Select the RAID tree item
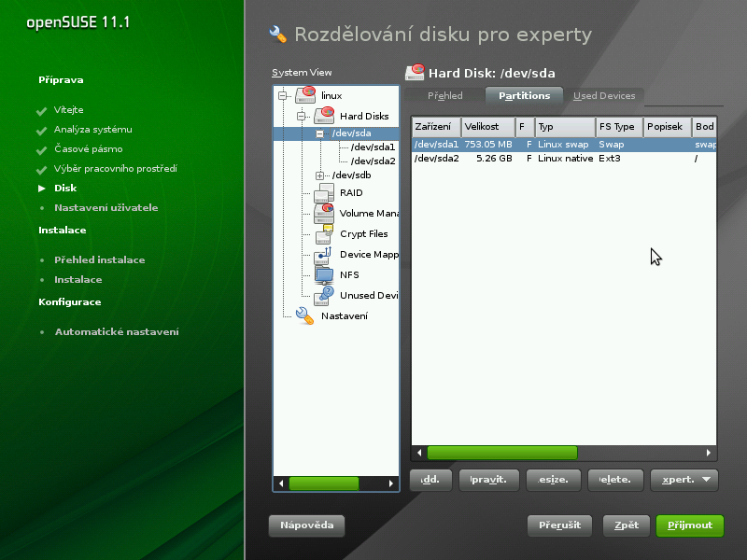 (351, 193)
